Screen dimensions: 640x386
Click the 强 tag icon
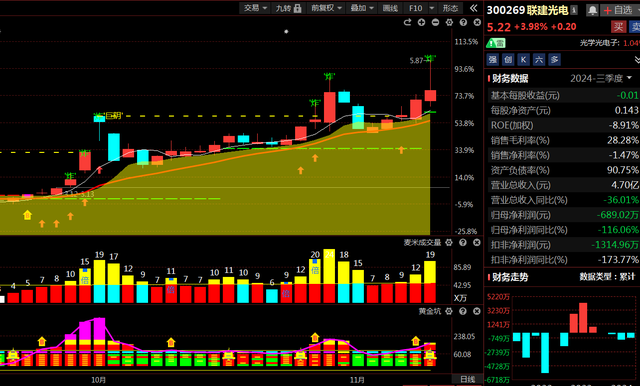point(493,60)
